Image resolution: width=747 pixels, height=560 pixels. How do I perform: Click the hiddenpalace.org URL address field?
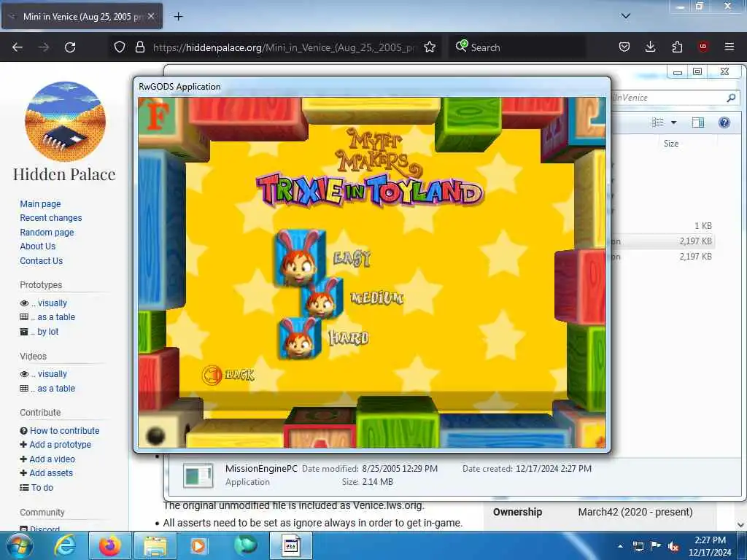point(285,47)
